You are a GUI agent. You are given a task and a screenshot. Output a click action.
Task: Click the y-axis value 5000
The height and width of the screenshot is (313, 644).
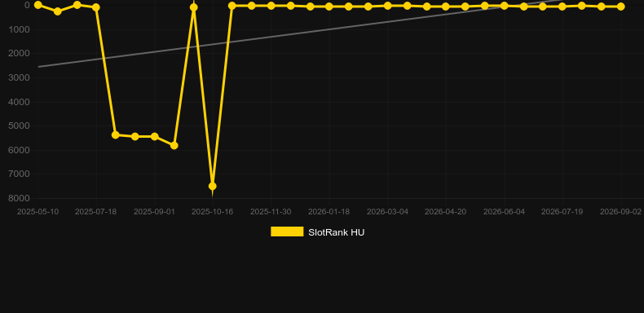19,126
